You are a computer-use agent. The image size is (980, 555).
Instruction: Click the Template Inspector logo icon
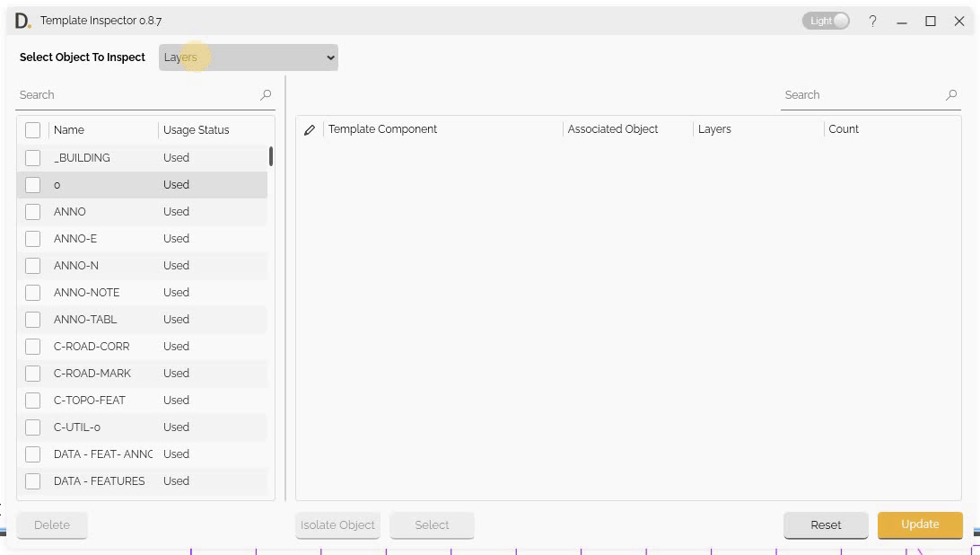[x=22, y=21]
